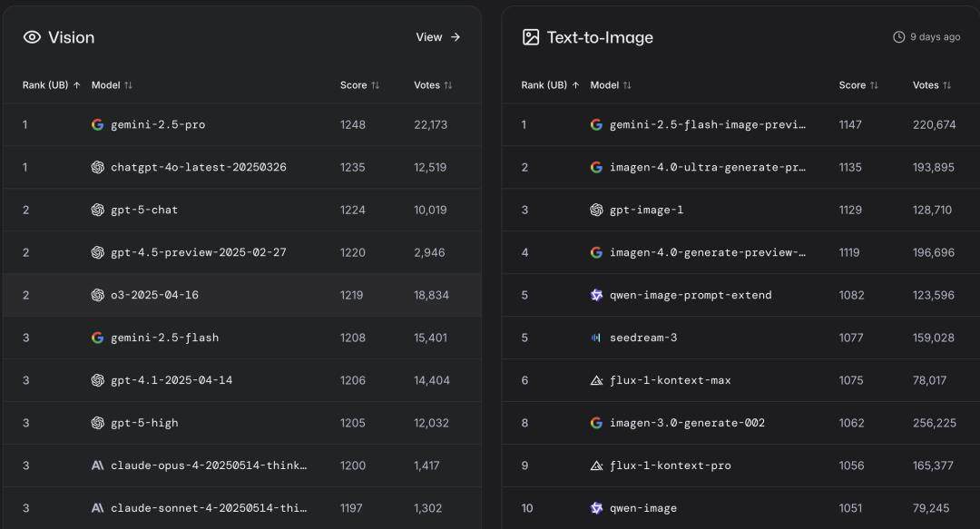The height and width of the screenshot is (529, 980).
Task: Select the gpt-5-high model name
Action: coord(144,423)
